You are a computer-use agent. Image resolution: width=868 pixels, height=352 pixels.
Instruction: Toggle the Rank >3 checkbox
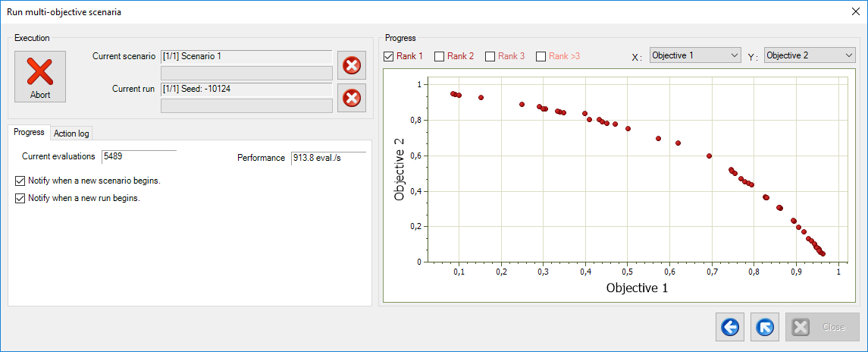[541, 56]
